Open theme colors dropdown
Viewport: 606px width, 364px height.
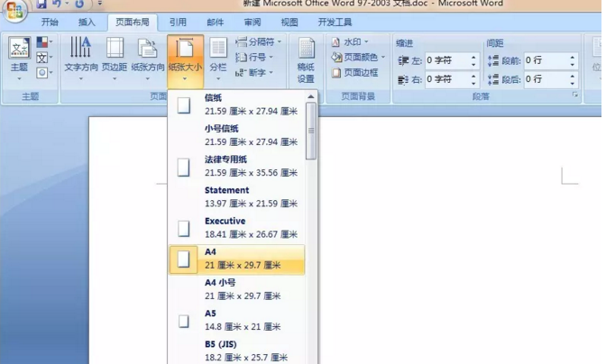click(x=44, y=41)
